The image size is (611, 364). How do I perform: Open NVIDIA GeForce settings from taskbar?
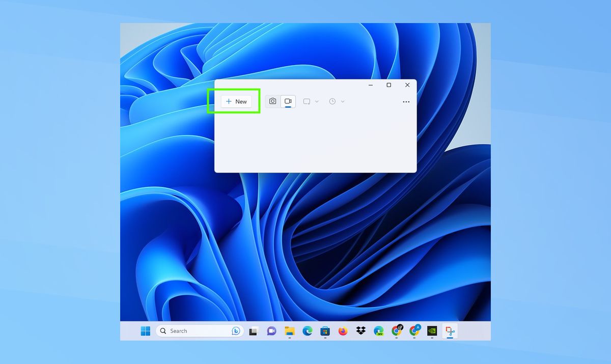pos(432,331)
